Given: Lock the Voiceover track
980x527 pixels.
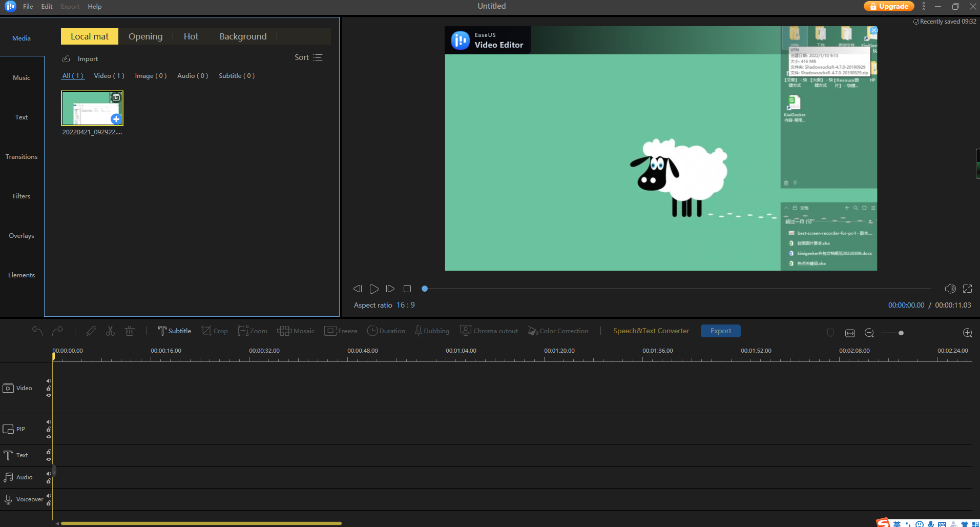Looking at the screenshot, I should (49, 503).
